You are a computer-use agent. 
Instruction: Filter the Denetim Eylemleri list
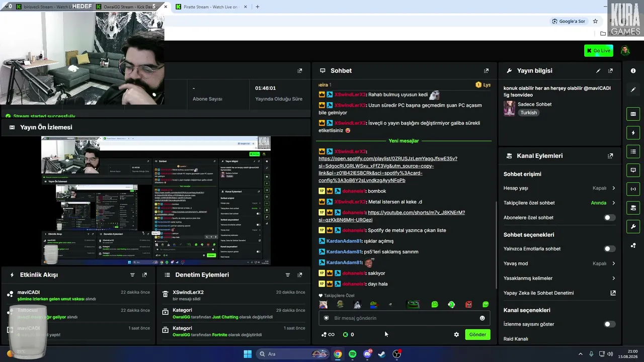[288, 275]
